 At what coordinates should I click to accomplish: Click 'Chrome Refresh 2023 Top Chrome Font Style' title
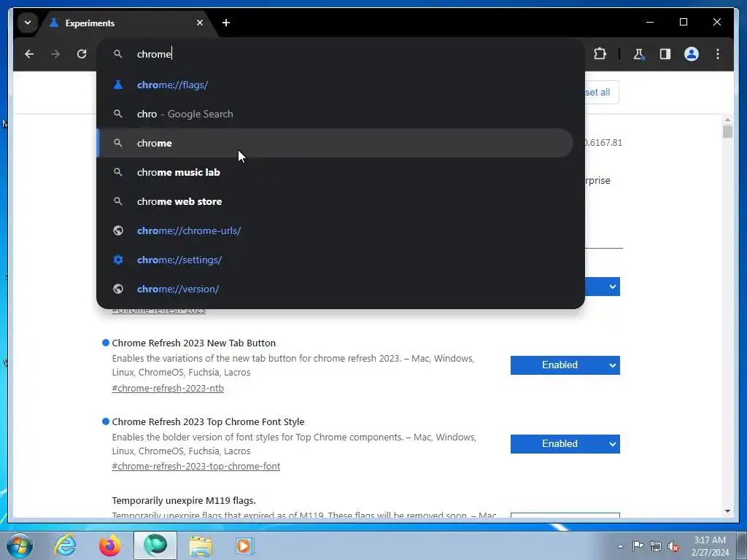[208, 422]
